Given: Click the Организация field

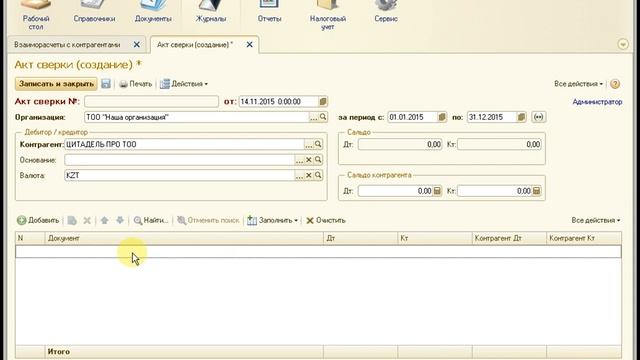Looking at the screenshot, I should (196, 117).
